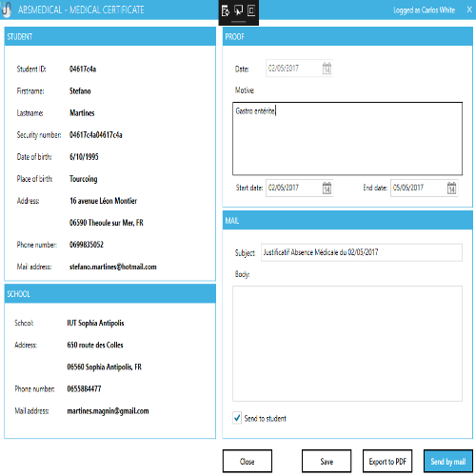Toggle the display layout adorners icon
The height and width of the screenshot is (476, 476).
(251, 10)
